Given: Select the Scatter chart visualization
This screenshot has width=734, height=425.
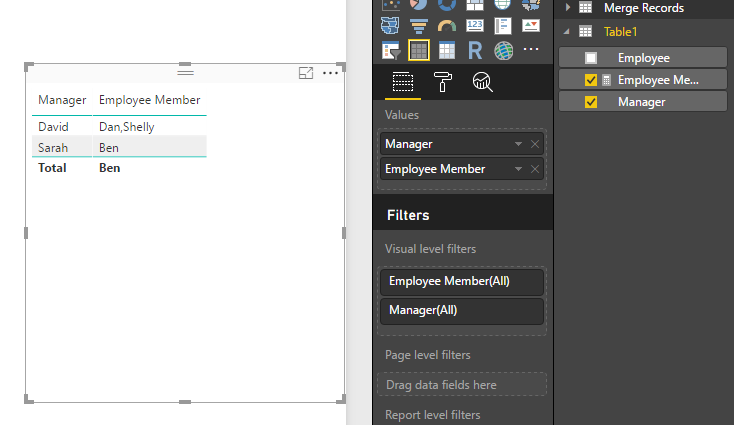Looking at the screenshot, I should (391, 4).
